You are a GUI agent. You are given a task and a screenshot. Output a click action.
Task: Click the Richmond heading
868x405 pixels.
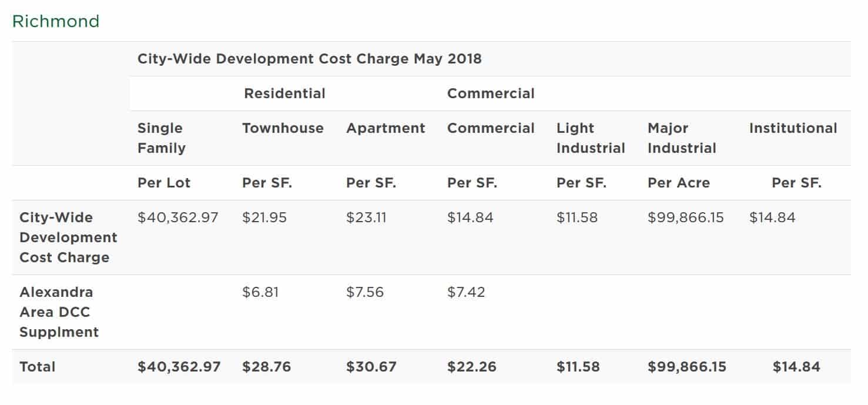pyautogui.click(x=56, y=22)
